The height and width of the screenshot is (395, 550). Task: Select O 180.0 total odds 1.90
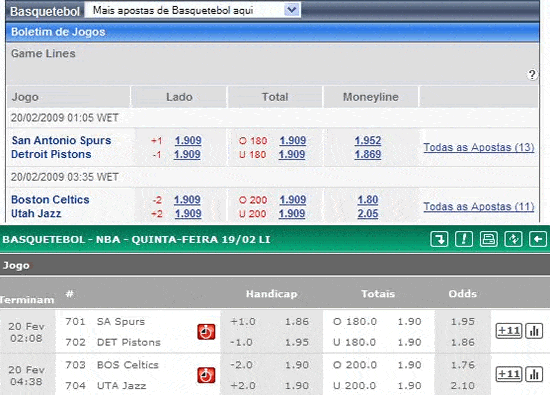click(409, 322)
